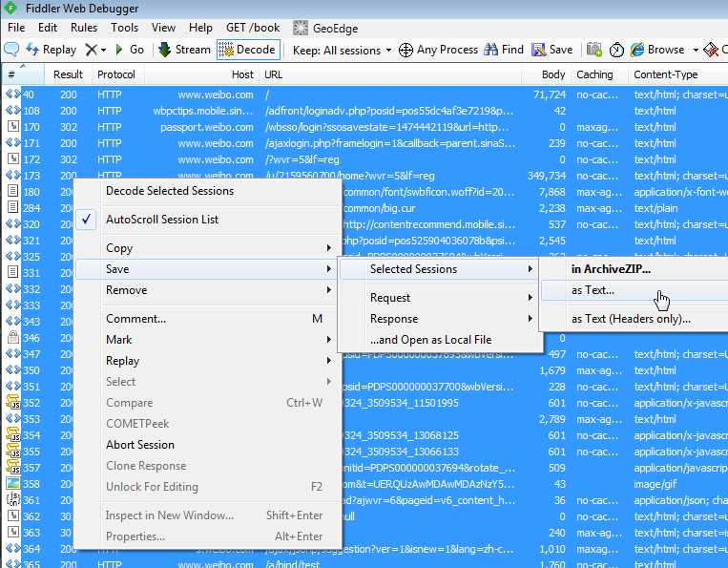Open the Rules menu

tap(84, 28)
